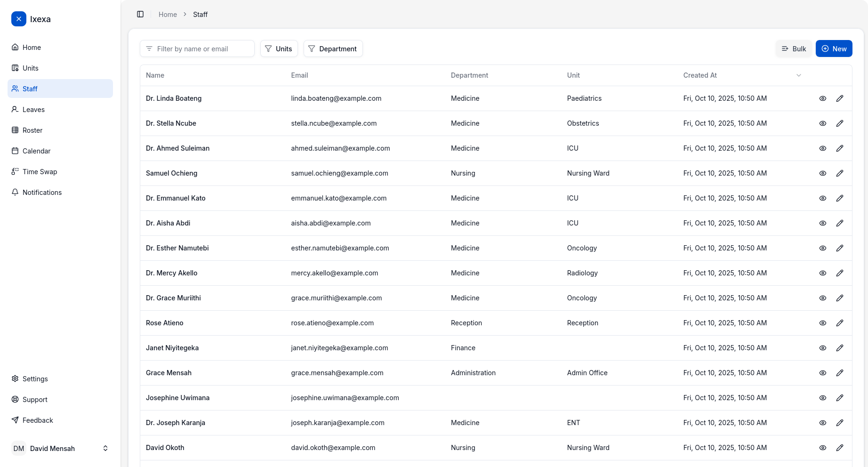Screen dimensions: 868x467
Task: Click the Bulk button
Action: coord(794,48)
